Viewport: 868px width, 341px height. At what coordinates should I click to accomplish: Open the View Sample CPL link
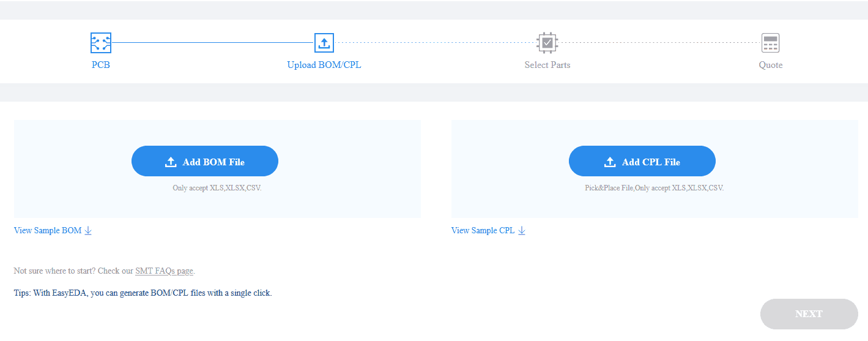[x=483, y=231]
